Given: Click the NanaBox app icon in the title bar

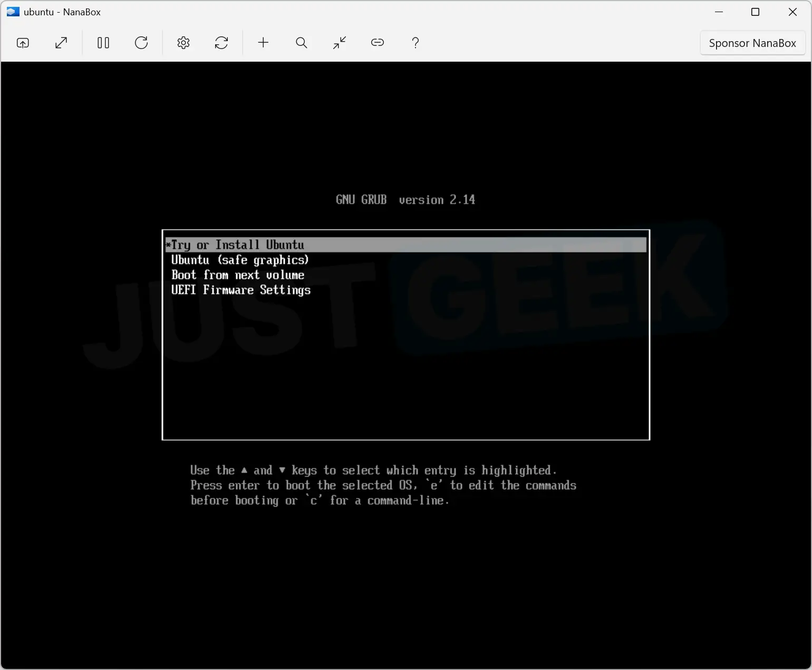Looking at the screenshot, I should coord(13,12).
